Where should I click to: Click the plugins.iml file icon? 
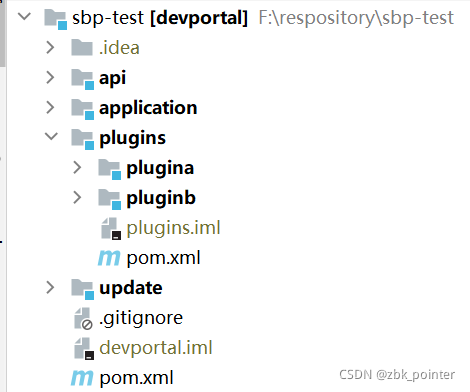111,229
